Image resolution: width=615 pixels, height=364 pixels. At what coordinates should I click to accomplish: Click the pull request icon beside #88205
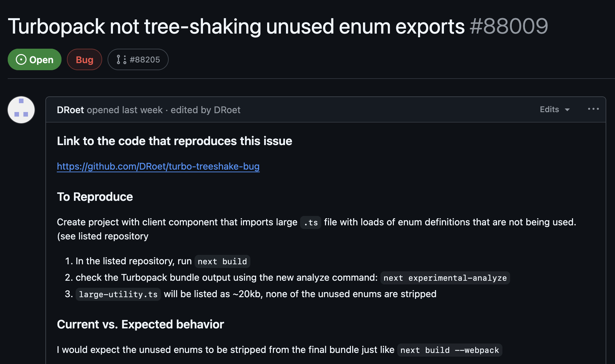tap(121, 59)
